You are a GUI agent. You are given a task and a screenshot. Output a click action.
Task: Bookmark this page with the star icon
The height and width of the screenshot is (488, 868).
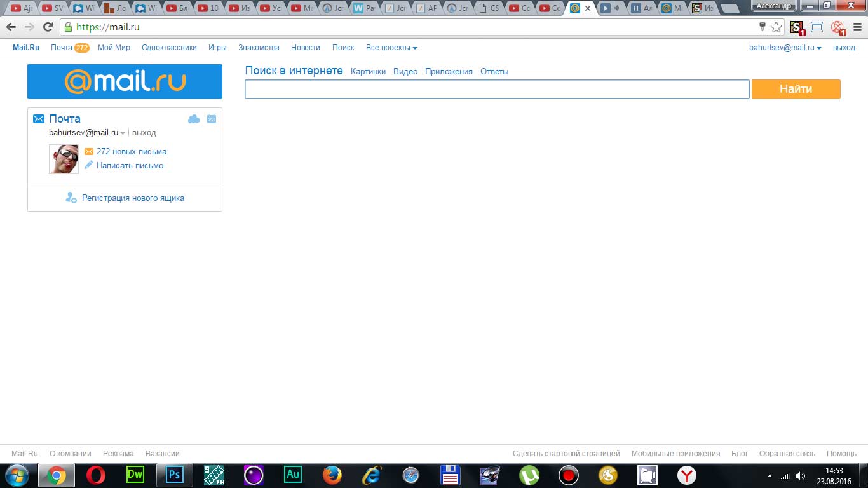(776, 27)
